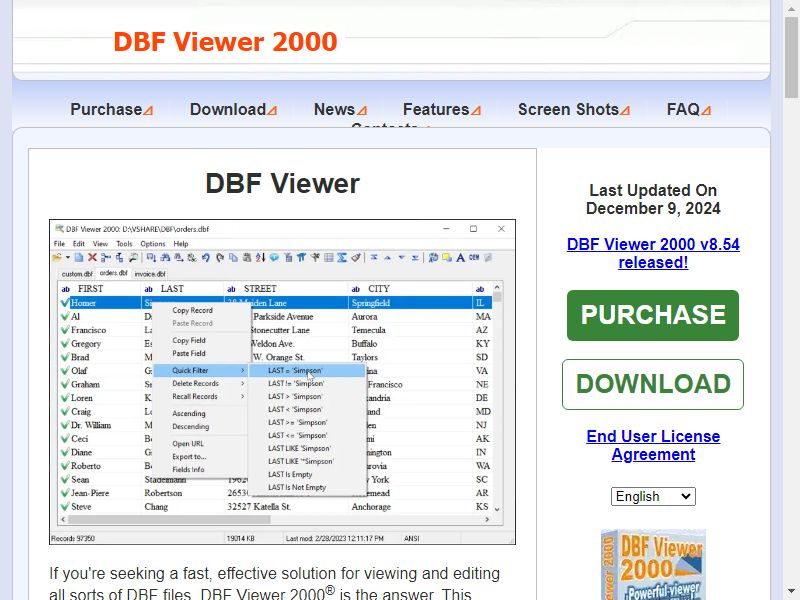Click the DBF Viewer 2000 site title
Screen dimensions: 800x600
coord(225,42)
